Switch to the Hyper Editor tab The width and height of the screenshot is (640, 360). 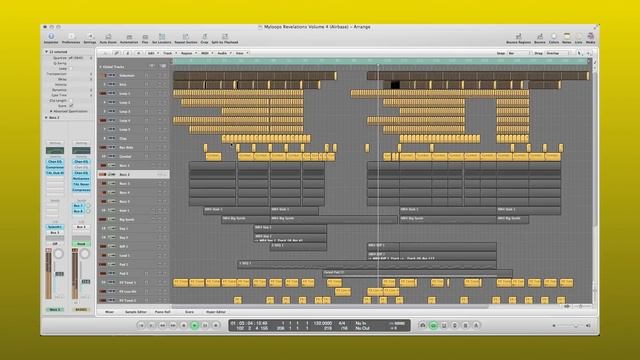(x=216, y=312)
